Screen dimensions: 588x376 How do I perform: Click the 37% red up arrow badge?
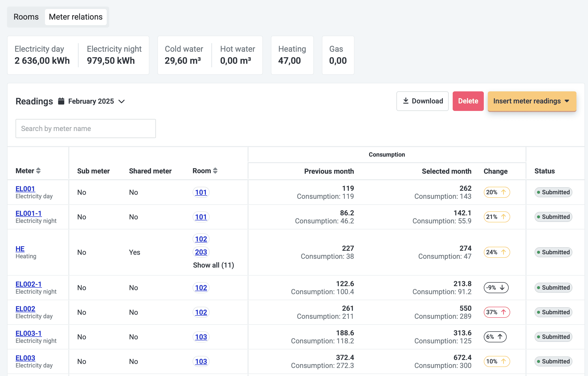(x=497, y=312)
